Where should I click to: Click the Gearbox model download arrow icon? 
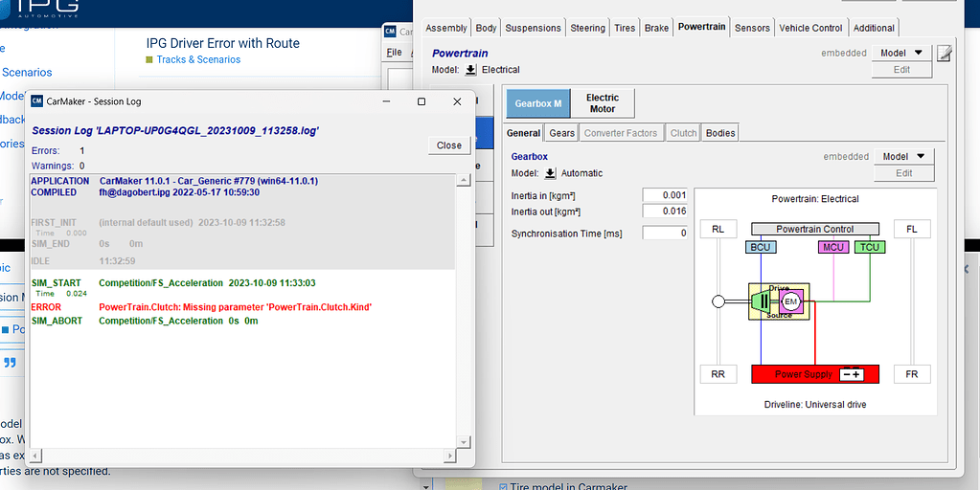(550, 173)
